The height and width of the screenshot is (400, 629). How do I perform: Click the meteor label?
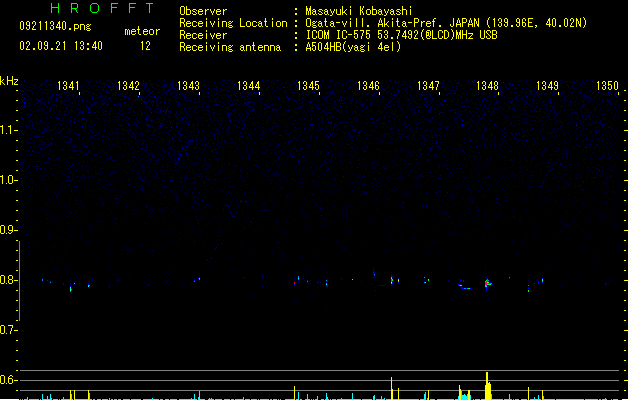(x=142, y=31)
